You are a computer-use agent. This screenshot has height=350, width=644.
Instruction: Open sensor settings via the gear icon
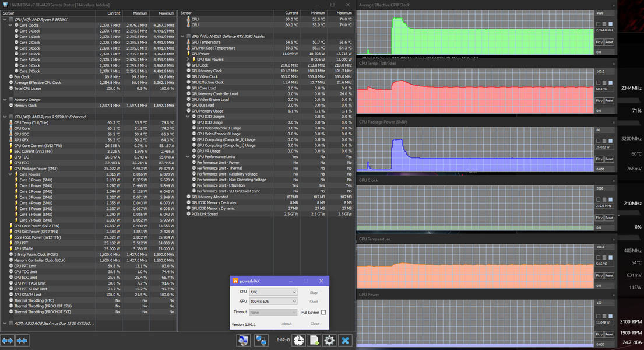click(329, 340)
